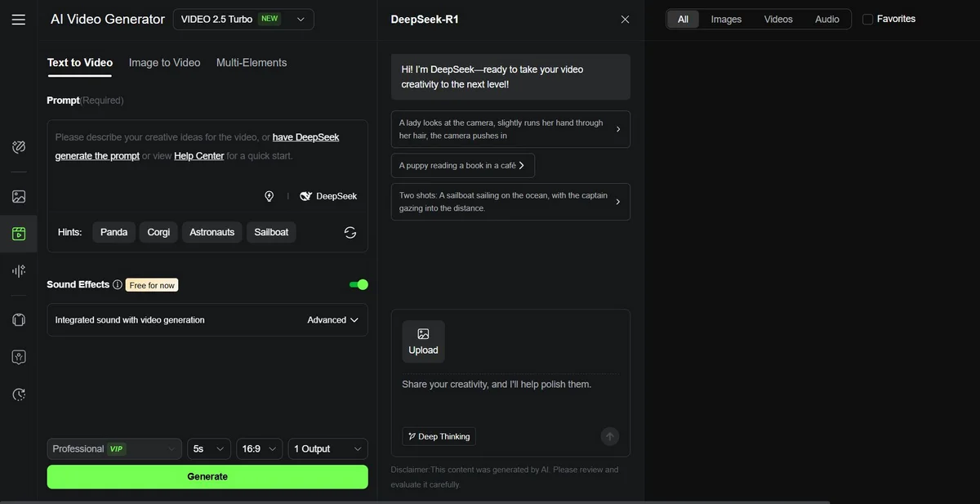
Task: Disable the Sound Effects toggle
Action: [359, 284]
